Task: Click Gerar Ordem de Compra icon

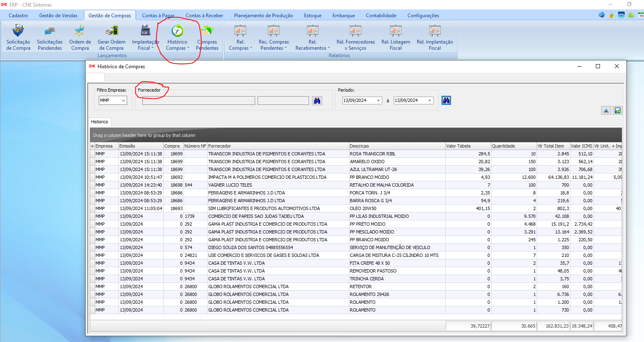Action: pos(112,31)
